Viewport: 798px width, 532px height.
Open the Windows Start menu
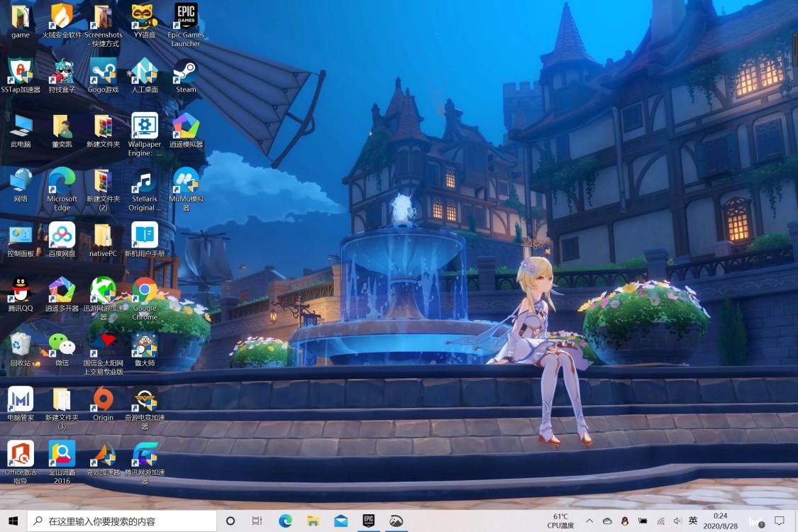coord(13,521)
